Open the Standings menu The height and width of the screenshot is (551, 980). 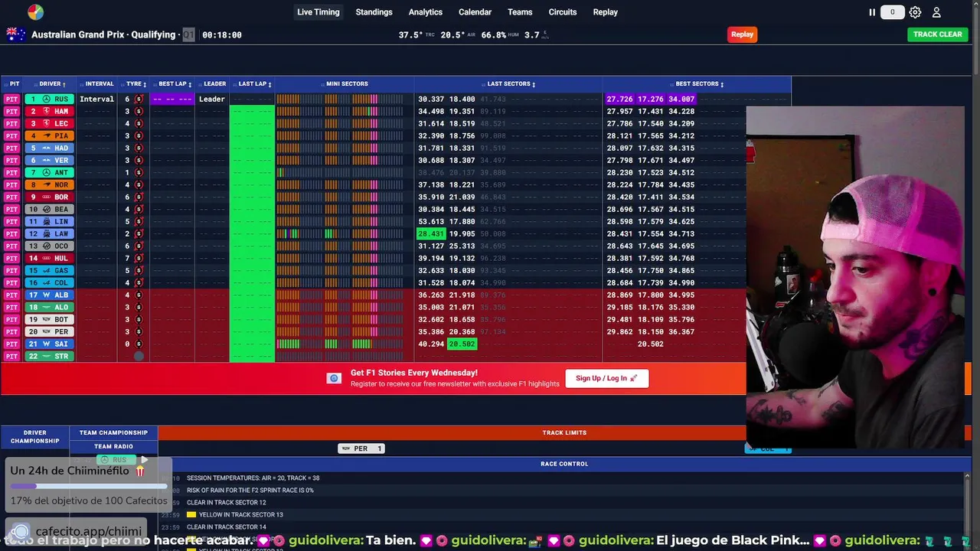click(374, 12)
